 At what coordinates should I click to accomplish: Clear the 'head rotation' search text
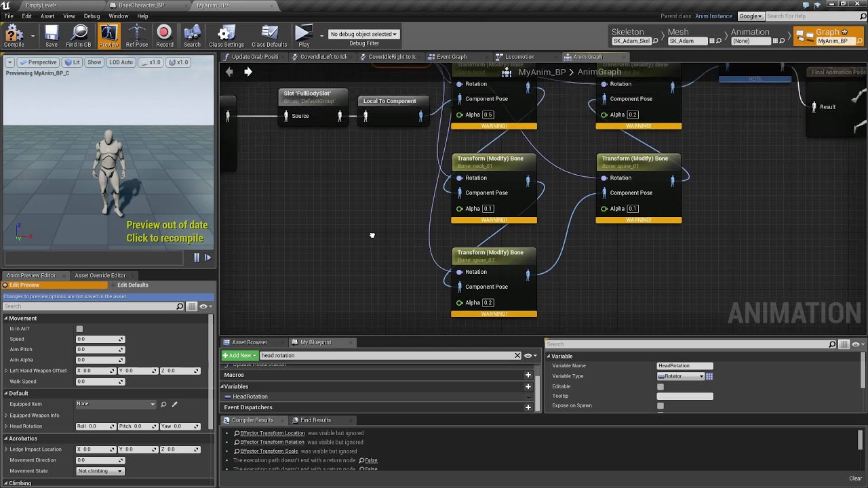click(x=517, y=355)
